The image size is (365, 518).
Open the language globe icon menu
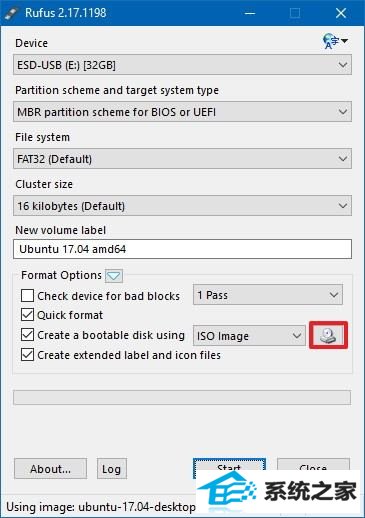335,41
